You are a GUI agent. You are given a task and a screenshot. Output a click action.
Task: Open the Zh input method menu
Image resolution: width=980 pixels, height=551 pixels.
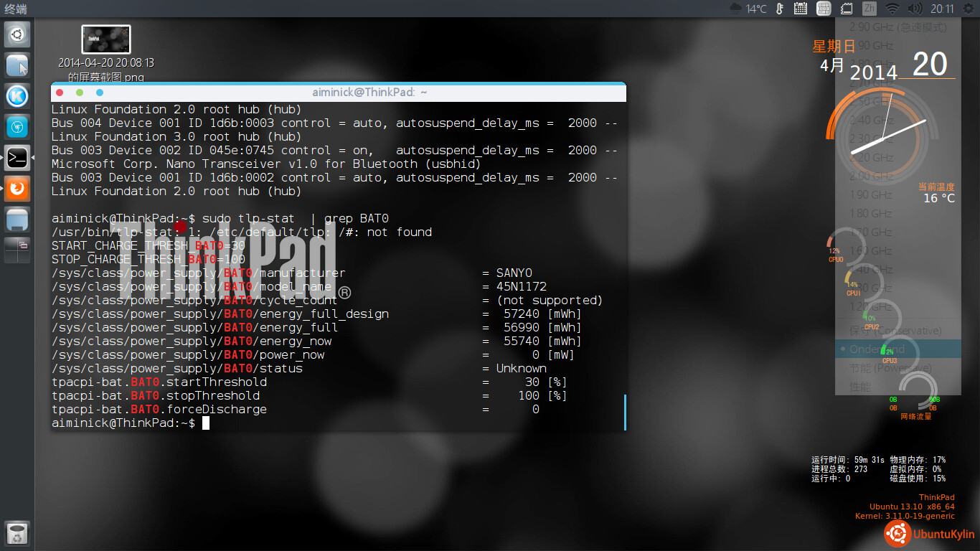(869, 9)
